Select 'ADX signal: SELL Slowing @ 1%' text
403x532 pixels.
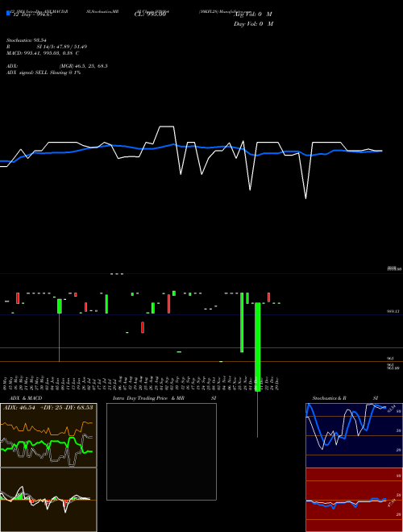[x=44, y=73]
